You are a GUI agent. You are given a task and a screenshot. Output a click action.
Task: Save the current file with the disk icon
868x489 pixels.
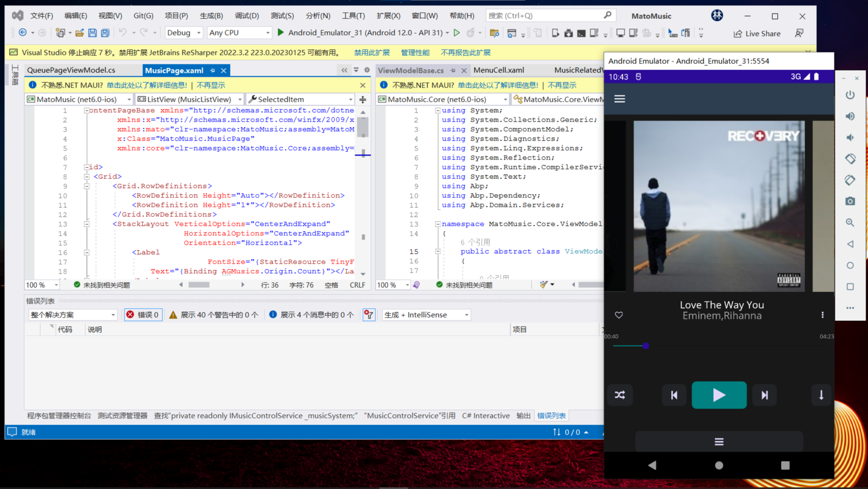point(92,33)
